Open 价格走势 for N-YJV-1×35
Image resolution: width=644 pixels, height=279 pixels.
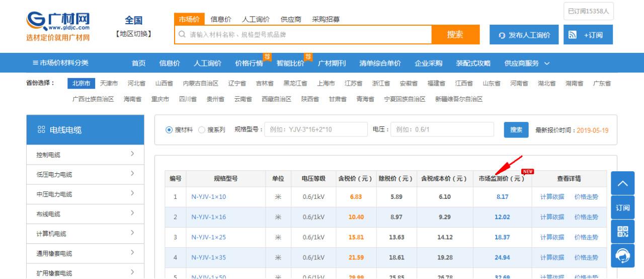coord(586,257)
